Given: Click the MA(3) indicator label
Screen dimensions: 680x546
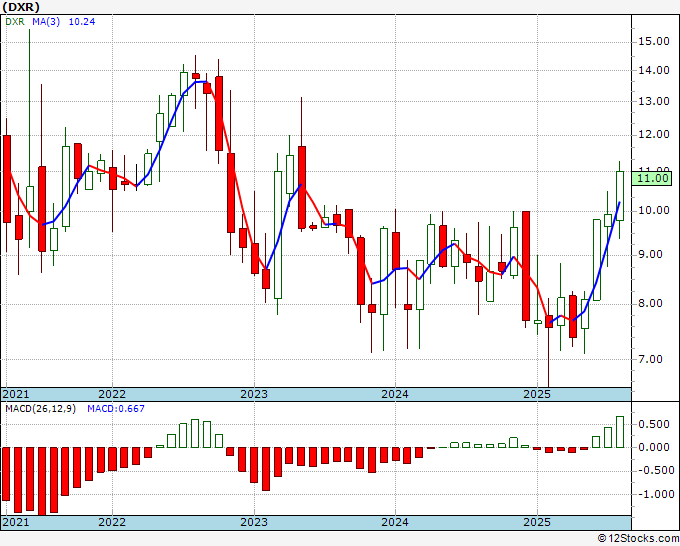Looking at the screenshot, I should (46, 22).
